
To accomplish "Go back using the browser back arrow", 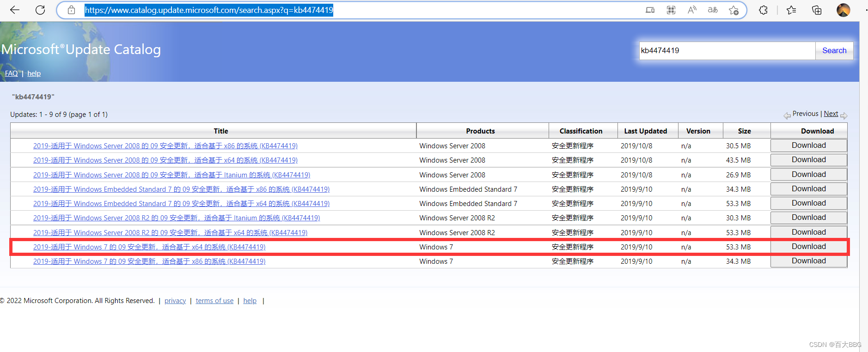I will [x=15, y=10].
